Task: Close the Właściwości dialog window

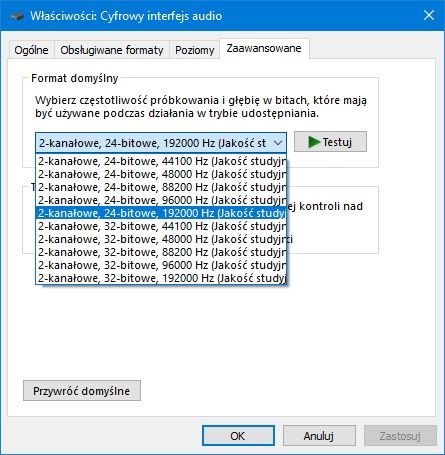Action: tap(429, 15)
